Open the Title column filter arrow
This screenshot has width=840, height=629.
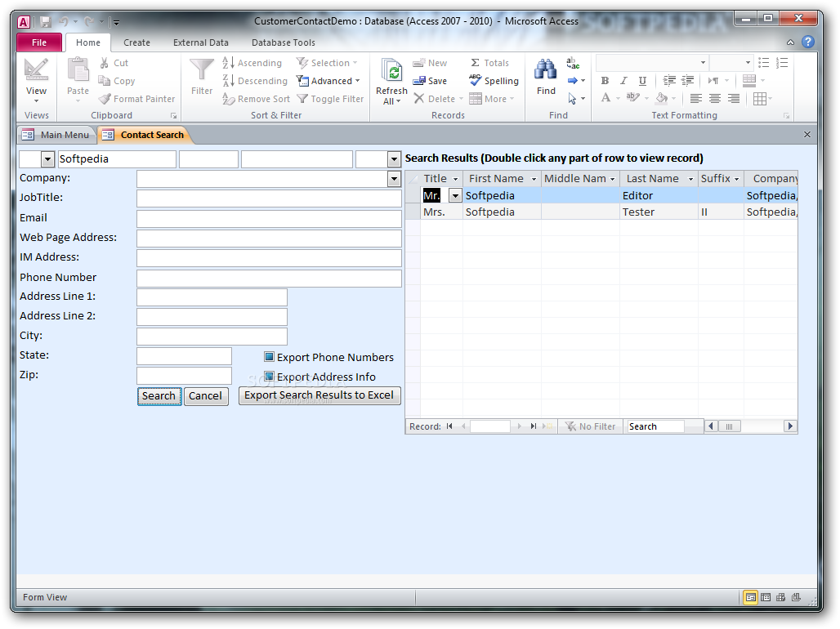pyautogui.click(x=456, y=179)
